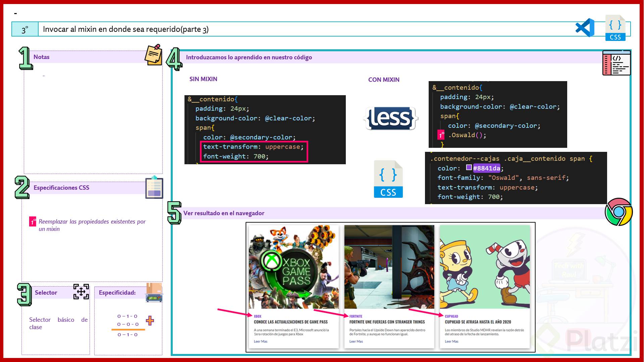Click the yellow sticky note icon
This screenshot has width=644, height=362.
point(154,55)
